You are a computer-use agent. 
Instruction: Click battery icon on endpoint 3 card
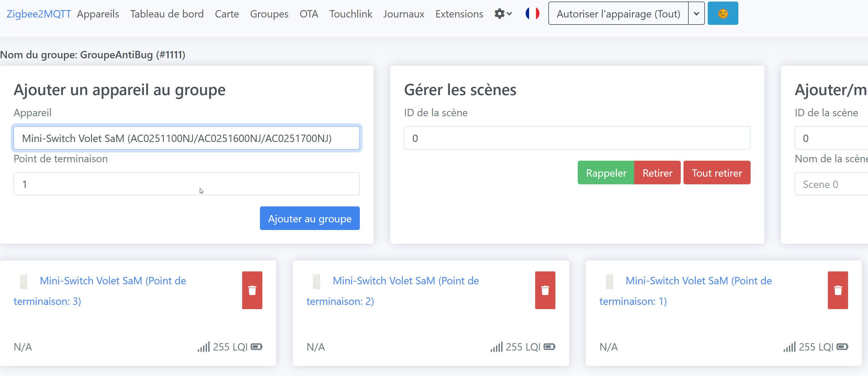(x=257, y=347)
